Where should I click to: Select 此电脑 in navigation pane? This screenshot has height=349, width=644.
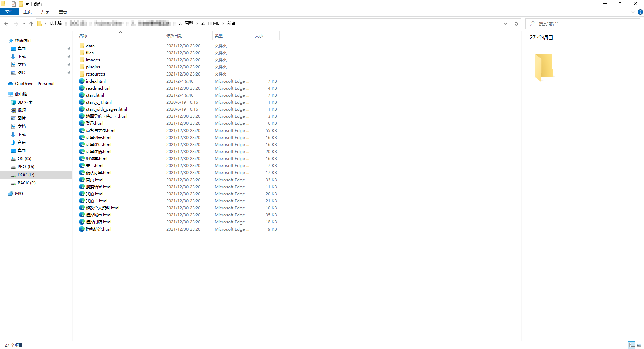[21, 94]
